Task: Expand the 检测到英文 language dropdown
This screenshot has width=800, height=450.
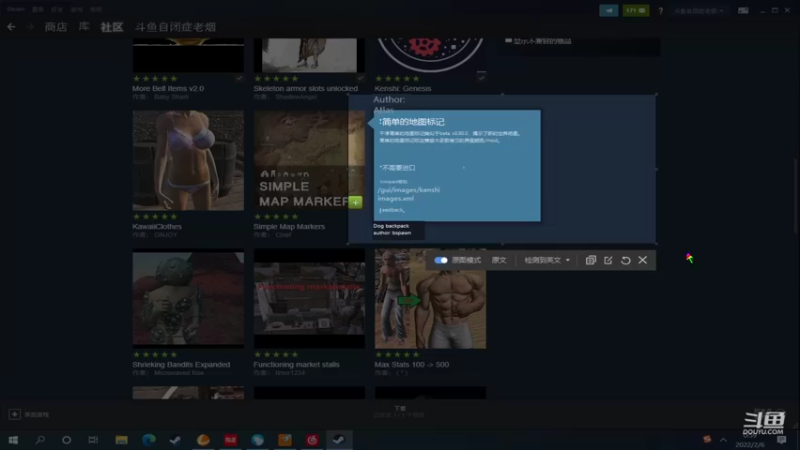Action: click(547, 260)
